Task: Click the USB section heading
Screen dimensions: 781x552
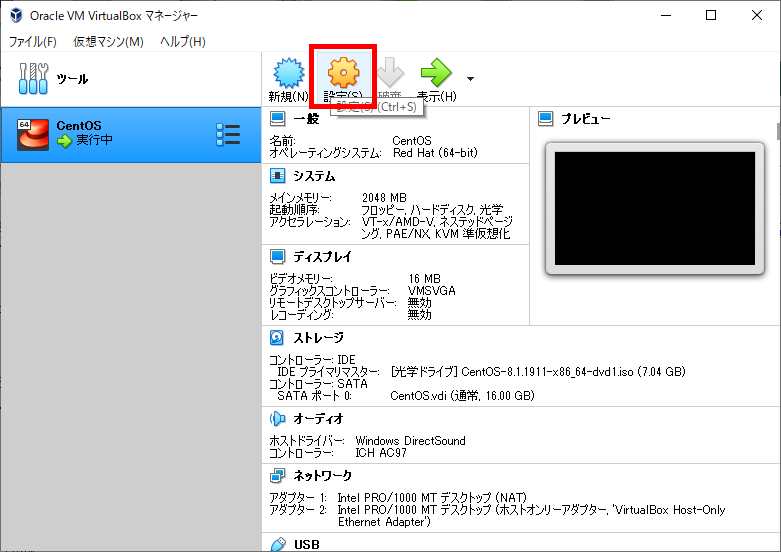Action: pos(307,545)
